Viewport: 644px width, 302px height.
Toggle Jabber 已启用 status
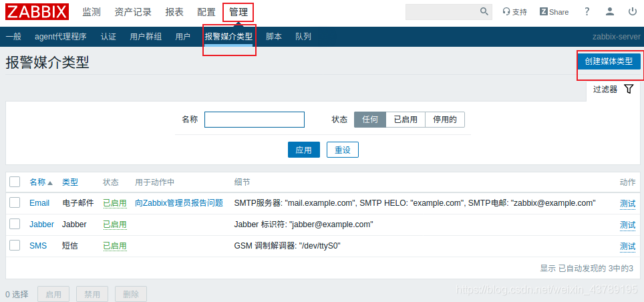(x=115, y=224)
